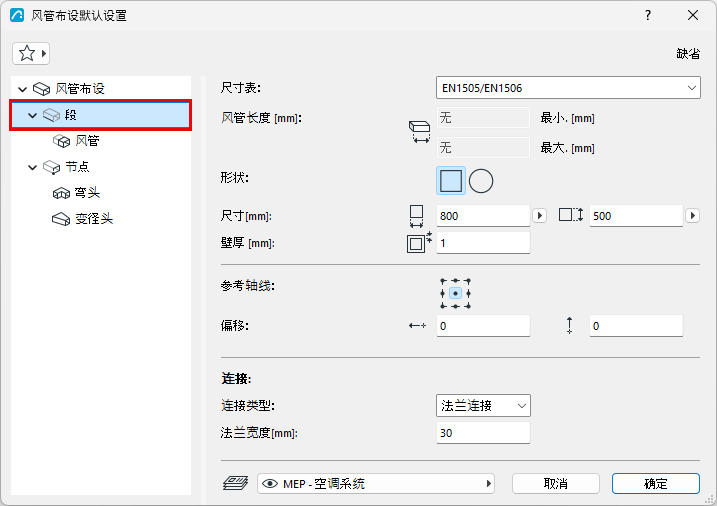Click the height dimension icon
The height and width of the screenshot is (506, 717).
pyautogui.click(x=571, y=215)
